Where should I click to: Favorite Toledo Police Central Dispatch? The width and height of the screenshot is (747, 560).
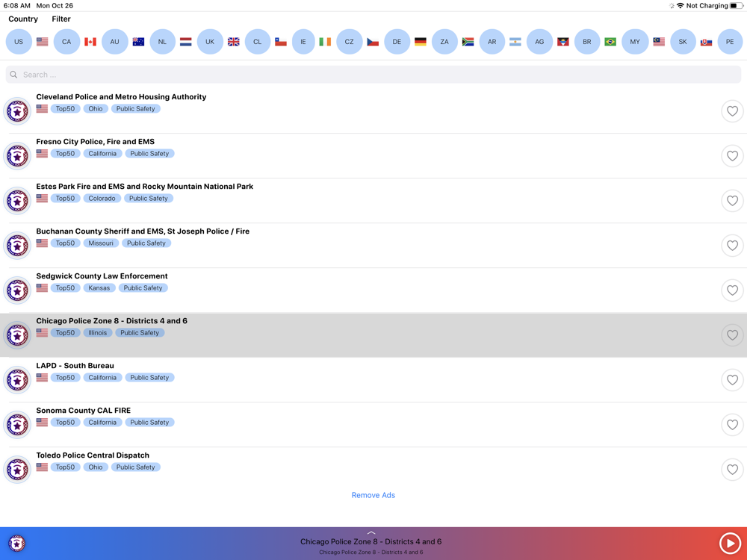(732, 469)
